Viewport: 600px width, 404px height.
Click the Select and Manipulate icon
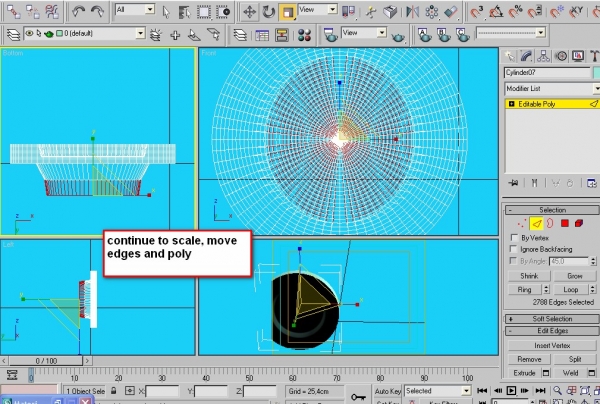point(370,12)
